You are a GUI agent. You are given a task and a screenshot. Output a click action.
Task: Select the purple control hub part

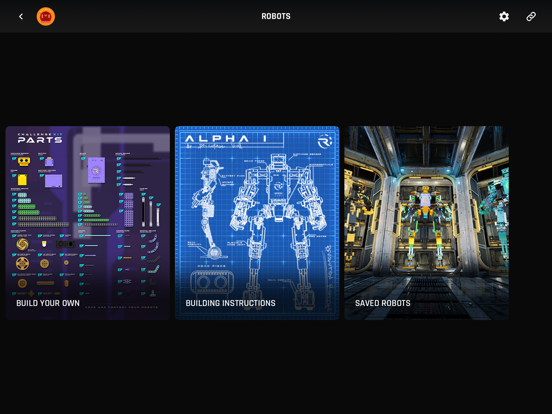pos(96,170)
